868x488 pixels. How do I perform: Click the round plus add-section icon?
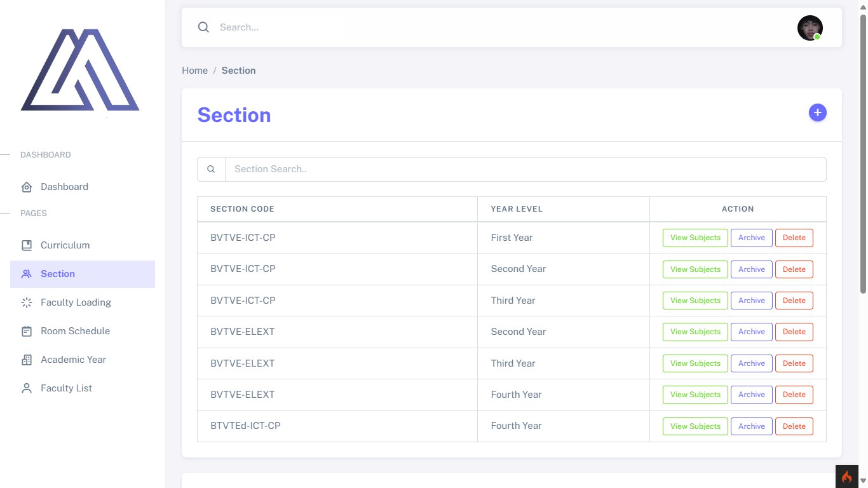817,112
